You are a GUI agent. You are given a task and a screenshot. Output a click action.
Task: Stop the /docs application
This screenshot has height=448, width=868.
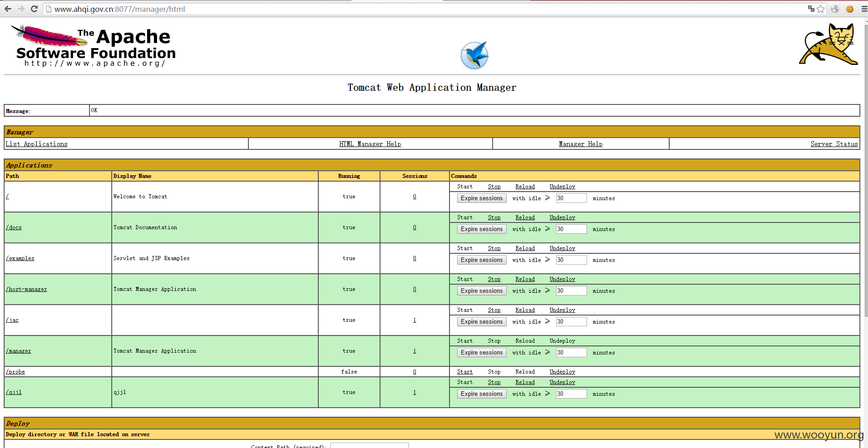point(494,217)
